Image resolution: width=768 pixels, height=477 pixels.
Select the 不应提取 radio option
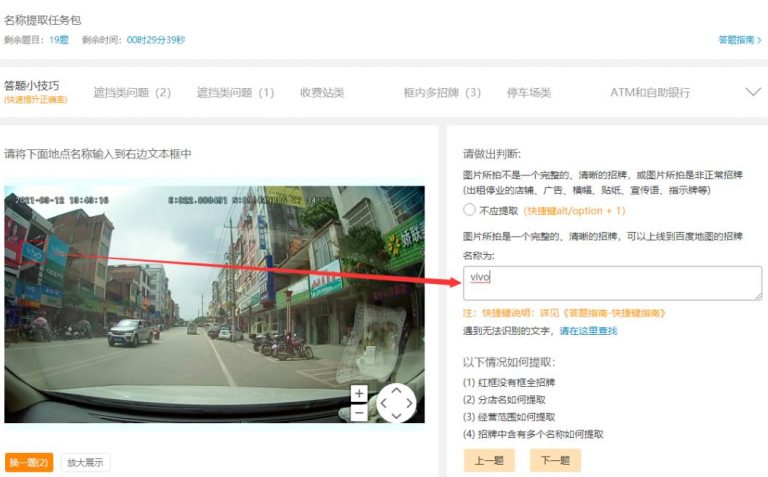470,211
